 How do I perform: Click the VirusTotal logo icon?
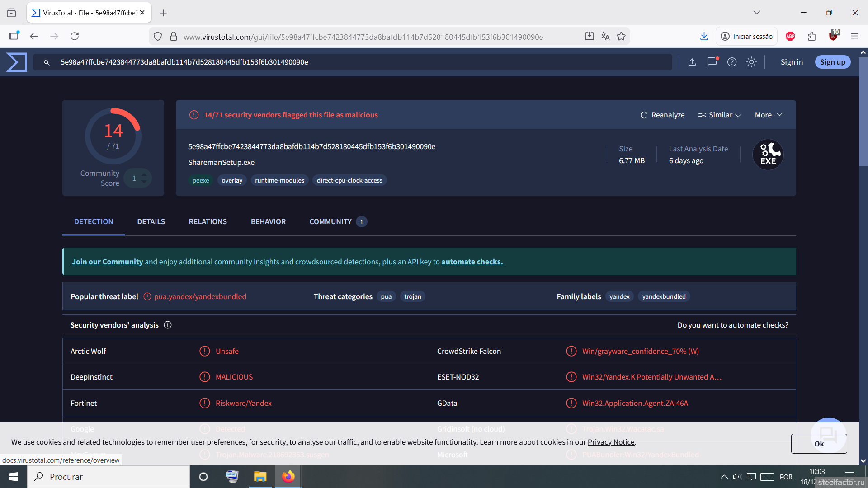[17, 62]
